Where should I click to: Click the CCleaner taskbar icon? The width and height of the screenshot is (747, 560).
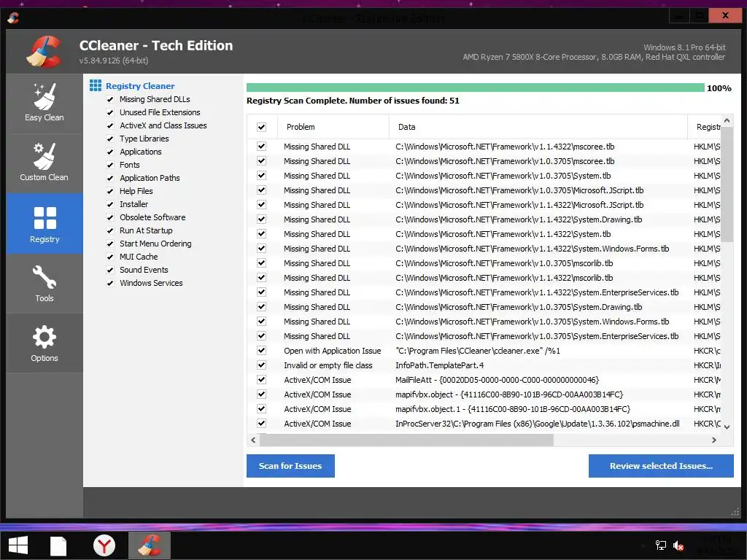[149, 545]
